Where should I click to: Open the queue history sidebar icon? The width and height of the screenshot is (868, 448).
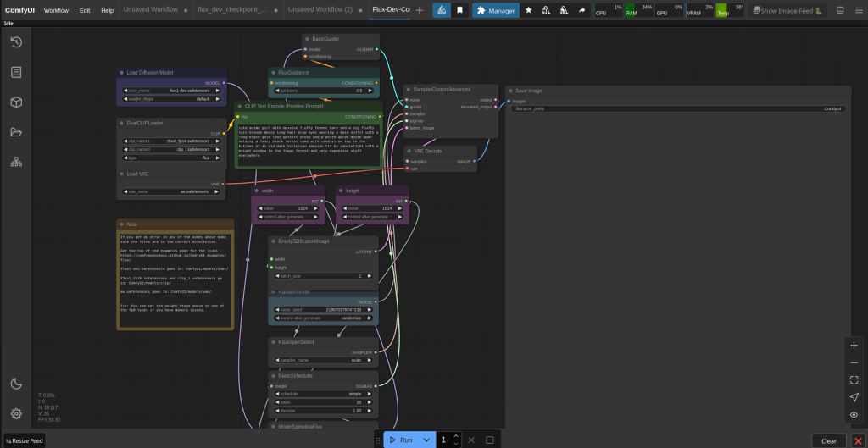(x=16, y=42)
